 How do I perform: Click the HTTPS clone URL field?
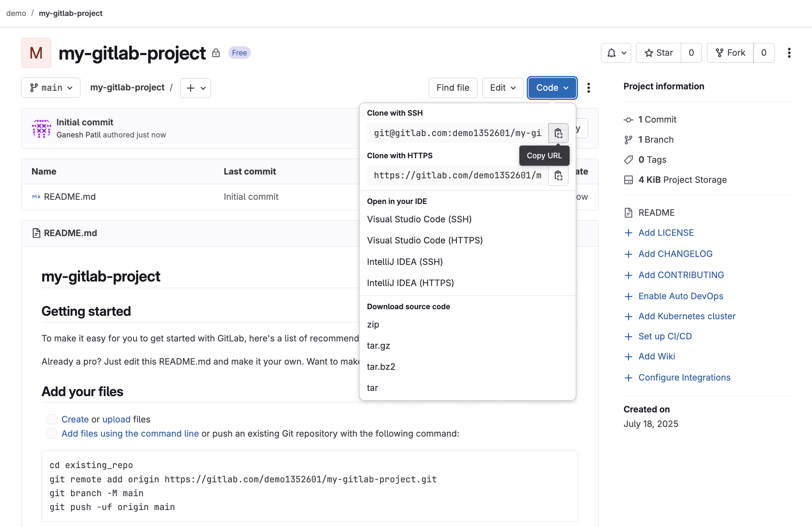[457, 176]
